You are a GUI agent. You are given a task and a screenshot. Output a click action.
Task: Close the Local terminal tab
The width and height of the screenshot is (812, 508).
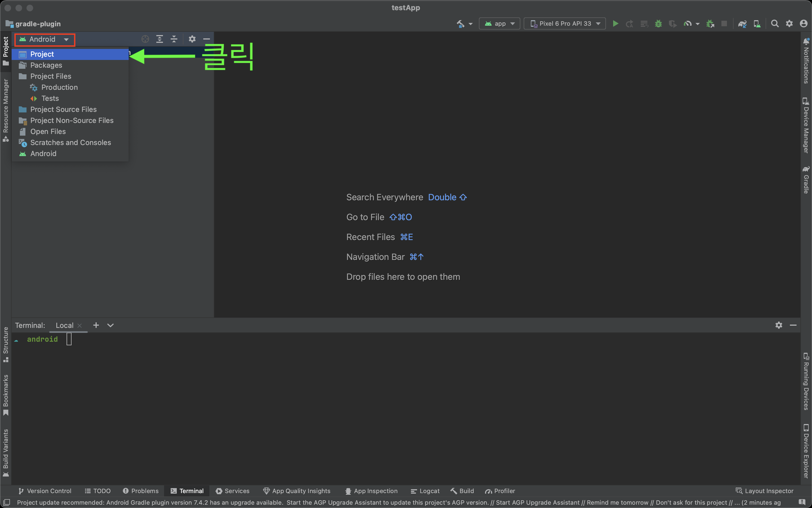[80, 326]
